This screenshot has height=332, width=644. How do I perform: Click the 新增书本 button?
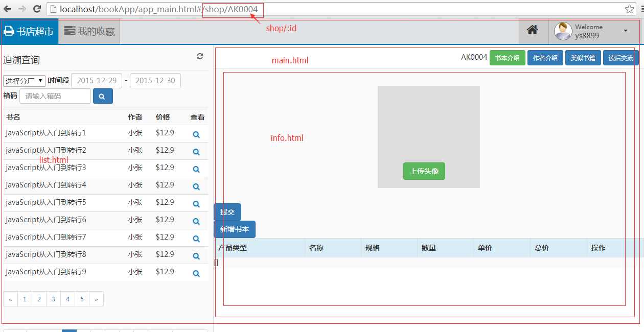pyautogui.click(x=235, y=229)
